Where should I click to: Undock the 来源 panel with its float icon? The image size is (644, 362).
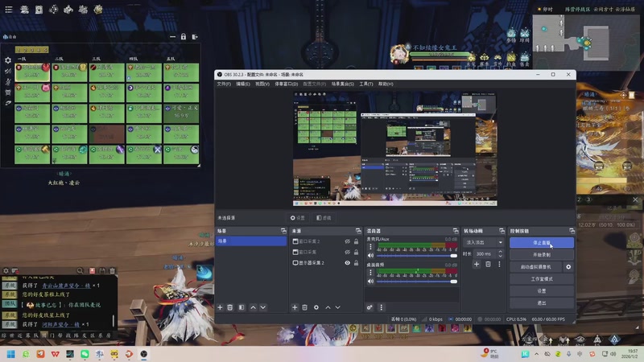click(x=358, y=231)
